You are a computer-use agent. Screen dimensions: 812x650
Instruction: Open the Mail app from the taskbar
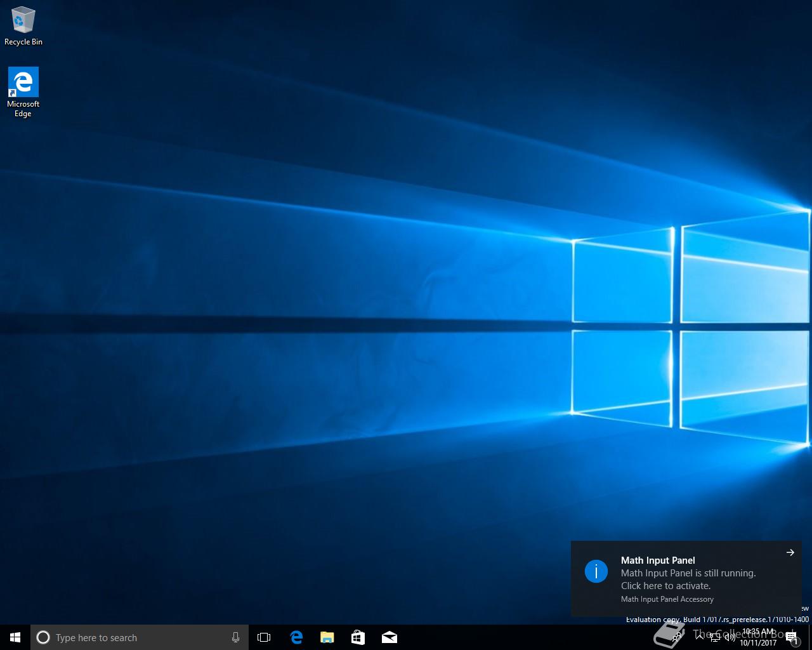pyautogui.click(x=390, y=637)
